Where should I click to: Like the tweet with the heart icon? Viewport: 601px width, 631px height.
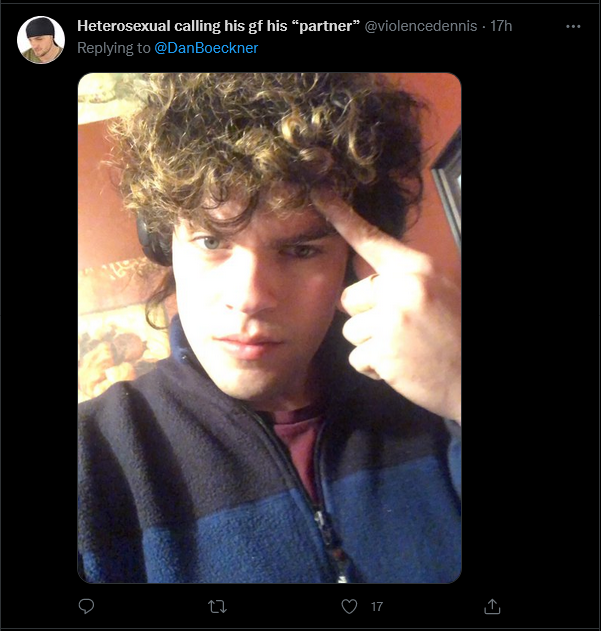tap(349, 606)
